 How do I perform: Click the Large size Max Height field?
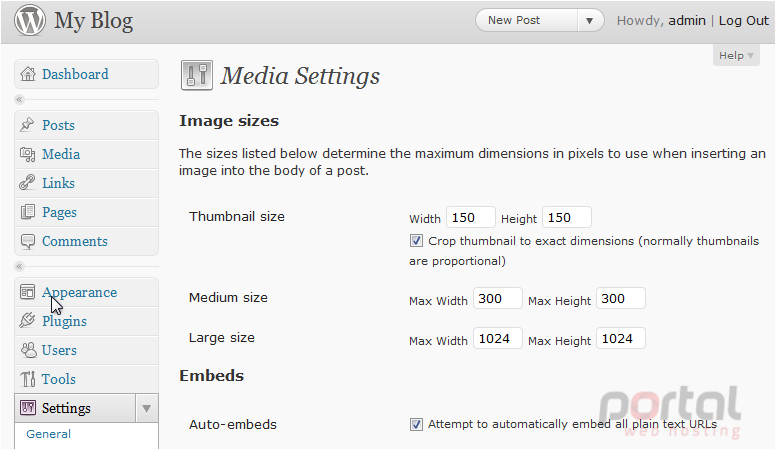tap(621, 339)
